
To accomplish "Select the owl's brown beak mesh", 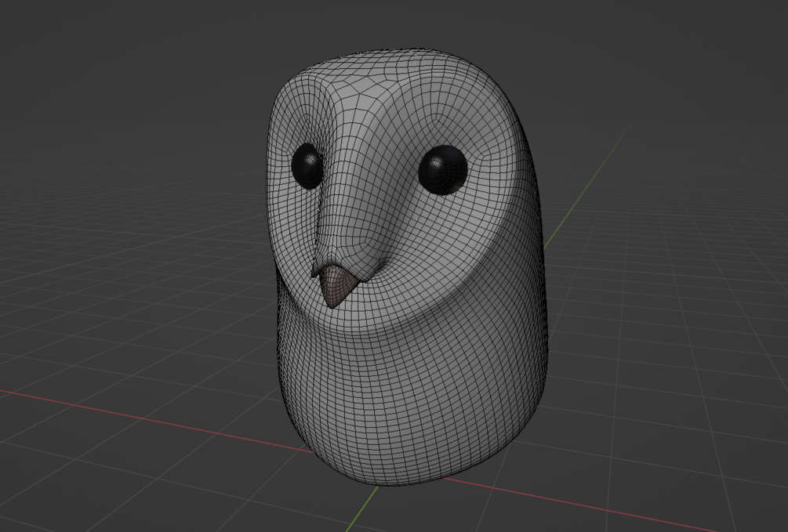I will point(338,287).
